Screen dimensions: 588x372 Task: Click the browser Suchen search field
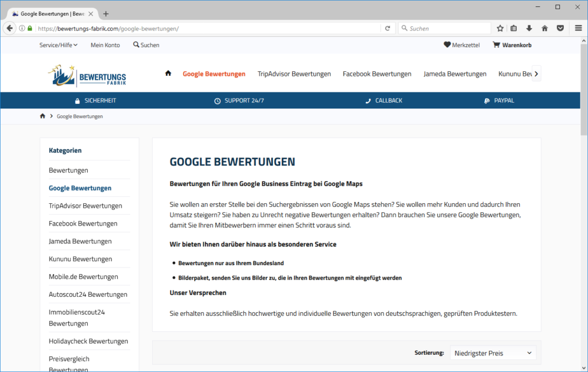tap(445, 29)
